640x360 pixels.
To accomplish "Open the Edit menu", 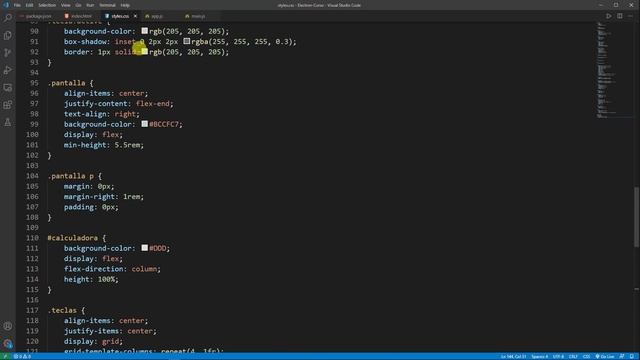I will 29,5.
